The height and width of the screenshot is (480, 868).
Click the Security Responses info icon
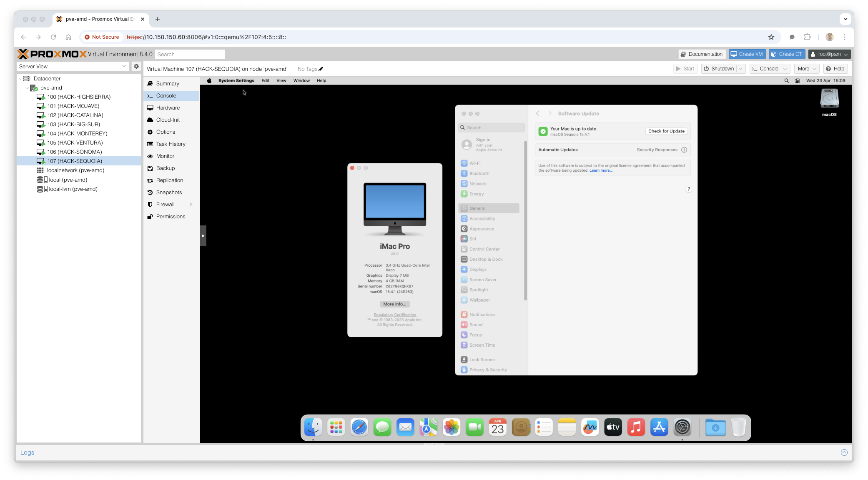click(684, 150)
